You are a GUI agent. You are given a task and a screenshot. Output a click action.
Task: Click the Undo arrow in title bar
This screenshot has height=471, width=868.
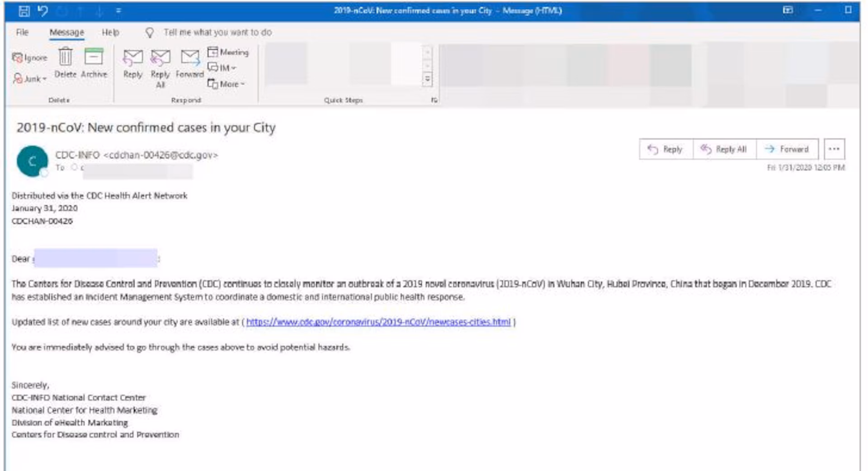tap(43, 11)
